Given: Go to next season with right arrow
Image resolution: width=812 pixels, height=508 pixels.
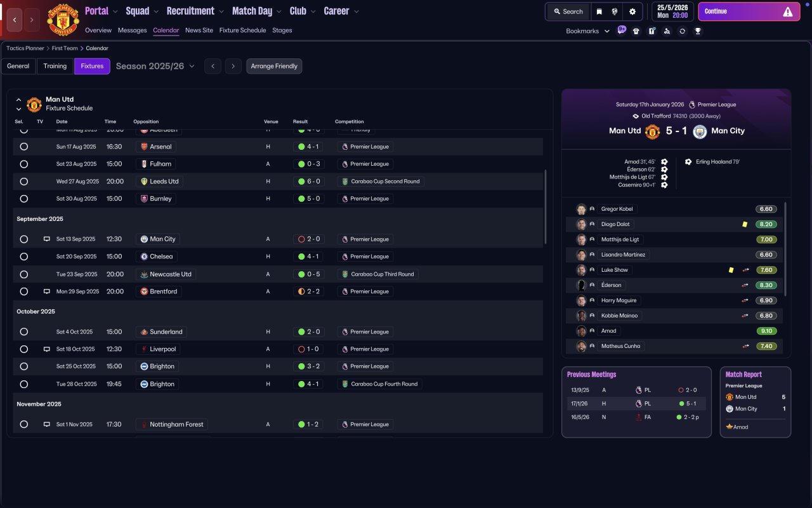Looking at the screenshot, I should 233,66.
